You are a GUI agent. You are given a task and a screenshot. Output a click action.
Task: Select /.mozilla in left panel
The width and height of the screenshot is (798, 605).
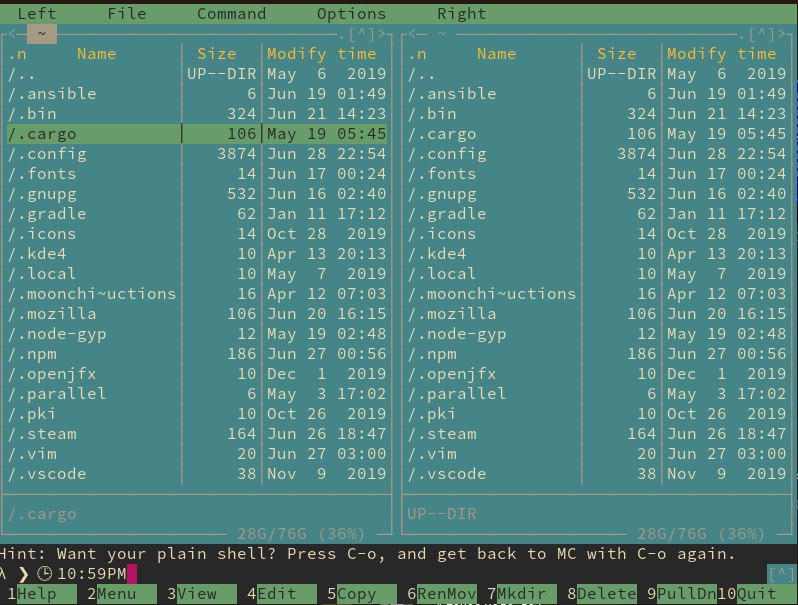pyautogui.click(x=197, y=314)
